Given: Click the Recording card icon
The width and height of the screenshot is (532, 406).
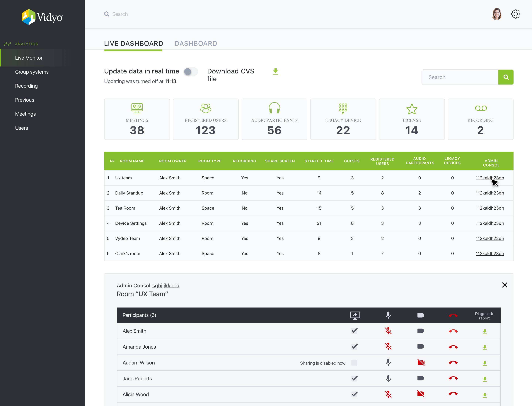Looking at the screenshot, I should coord(481,108).
